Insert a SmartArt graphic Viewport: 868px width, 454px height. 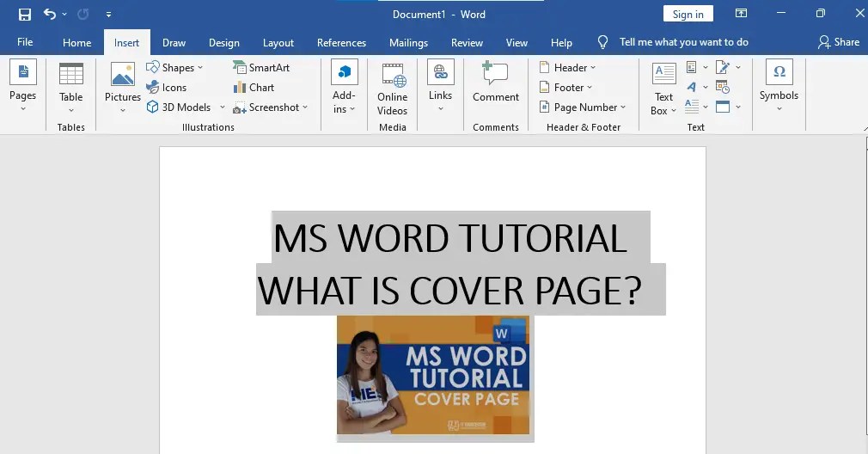(x=262, y=68)
